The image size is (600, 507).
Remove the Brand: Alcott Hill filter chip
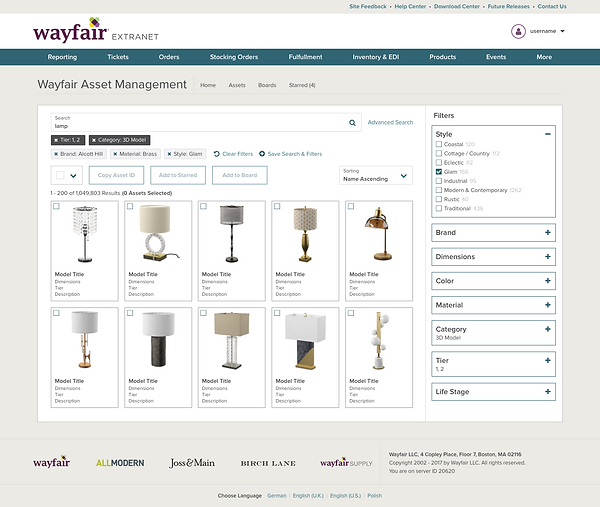56,154
